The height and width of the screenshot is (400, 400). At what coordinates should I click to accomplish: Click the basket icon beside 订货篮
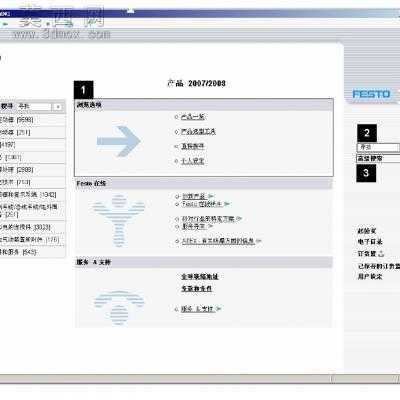coord(381,253)
